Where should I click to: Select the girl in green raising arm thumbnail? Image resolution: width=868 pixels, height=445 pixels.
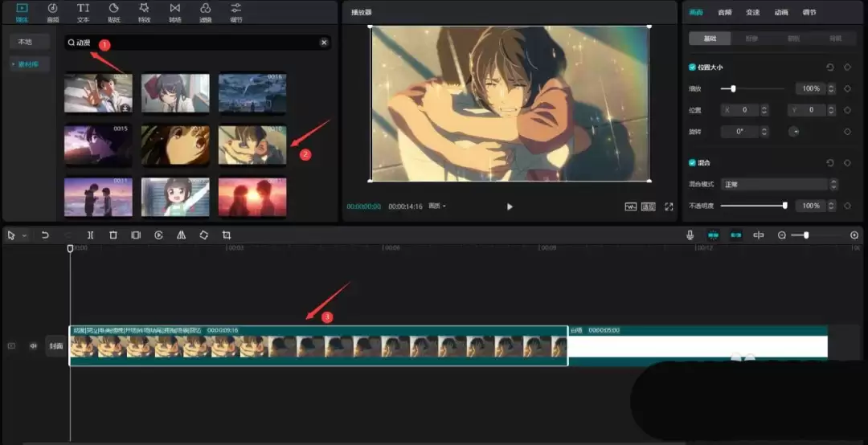(175, 197)
